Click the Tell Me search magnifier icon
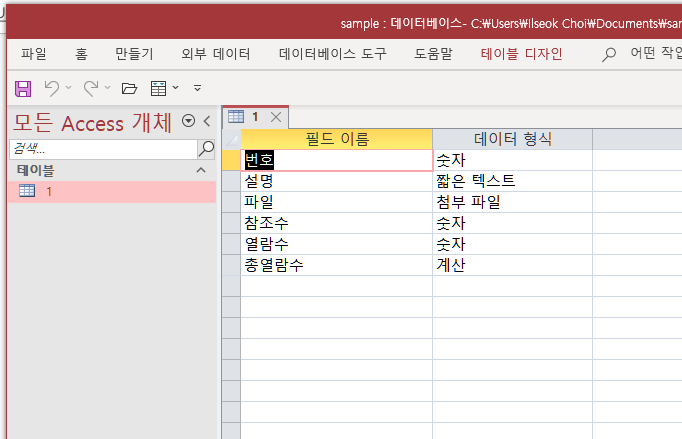This screenshot has width=682, height=439. click(x=608, y=54)
